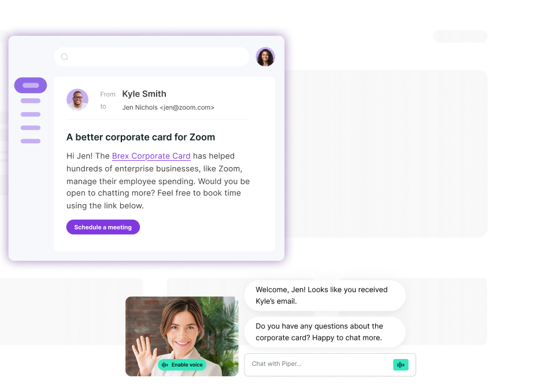Select the third sidebar menu bar

(x=31, y=114)
